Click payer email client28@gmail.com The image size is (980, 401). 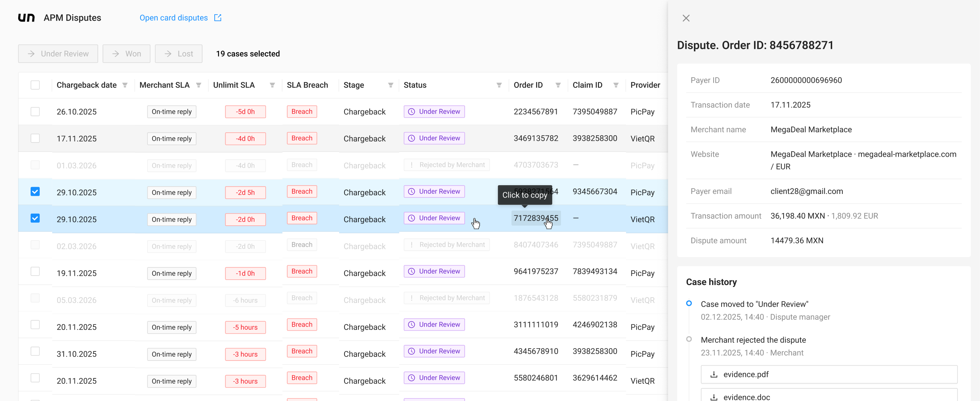coord(807,191)
